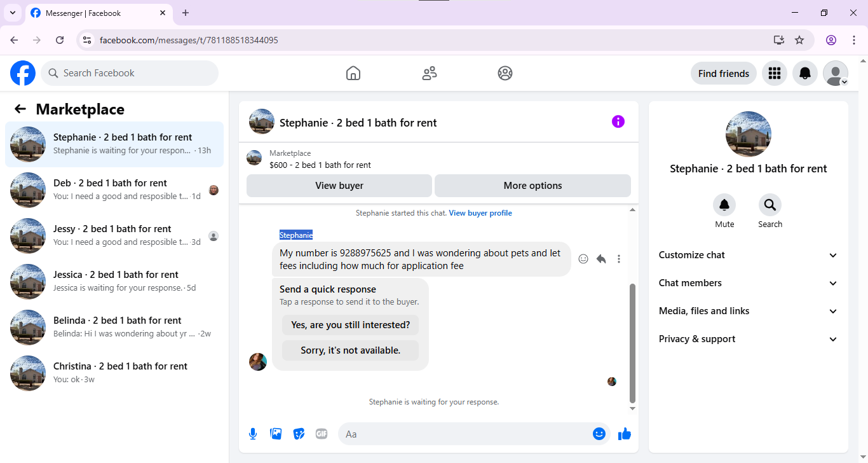Click the Messenger browser tab
Viewport: 868px width, 463px height.
click(98, 13)
